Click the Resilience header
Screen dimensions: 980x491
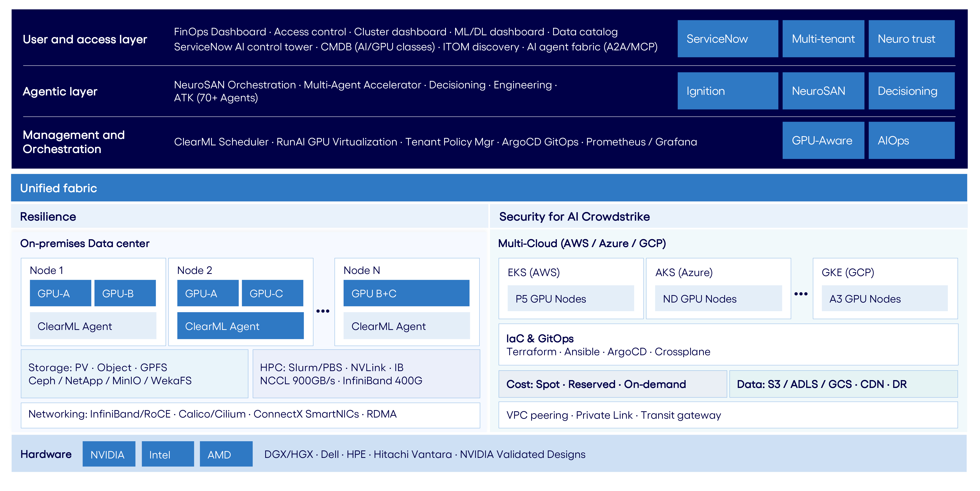tap(250, 217)
